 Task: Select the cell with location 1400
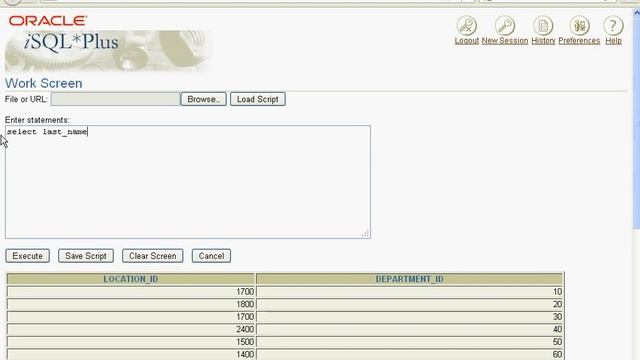click(x=131, y=354)
